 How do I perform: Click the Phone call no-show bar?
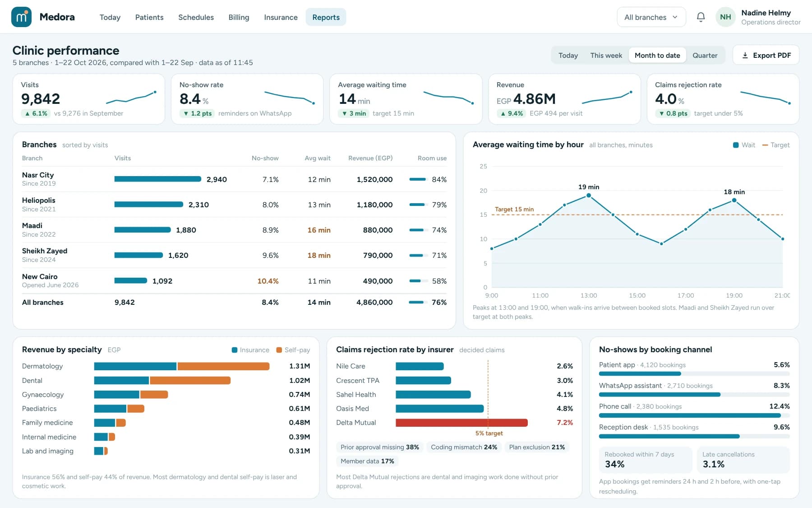pos(694,415)
